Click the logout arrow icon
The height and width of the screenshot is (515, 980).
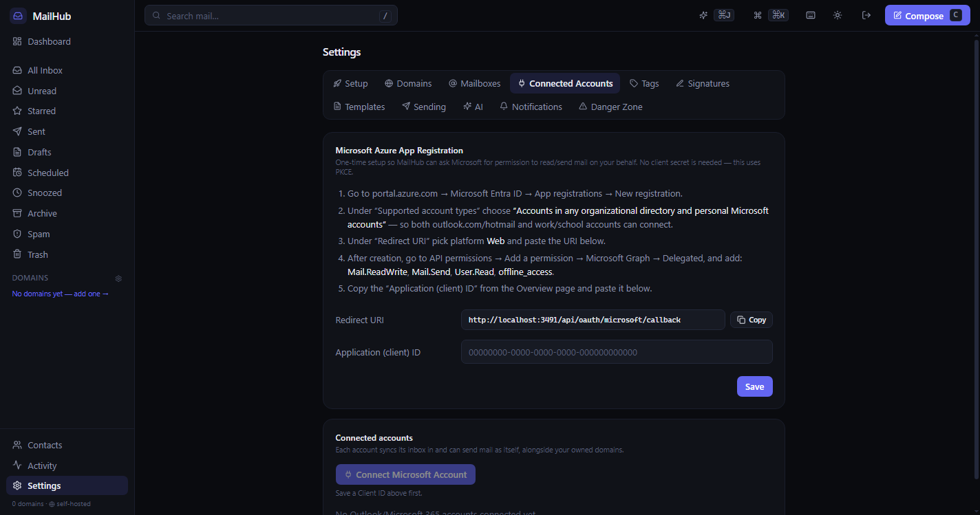[x=866, y=15]
